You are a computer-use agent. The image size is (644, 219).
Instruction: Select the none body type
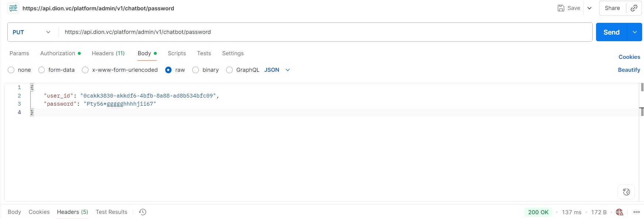coord(11,70)
